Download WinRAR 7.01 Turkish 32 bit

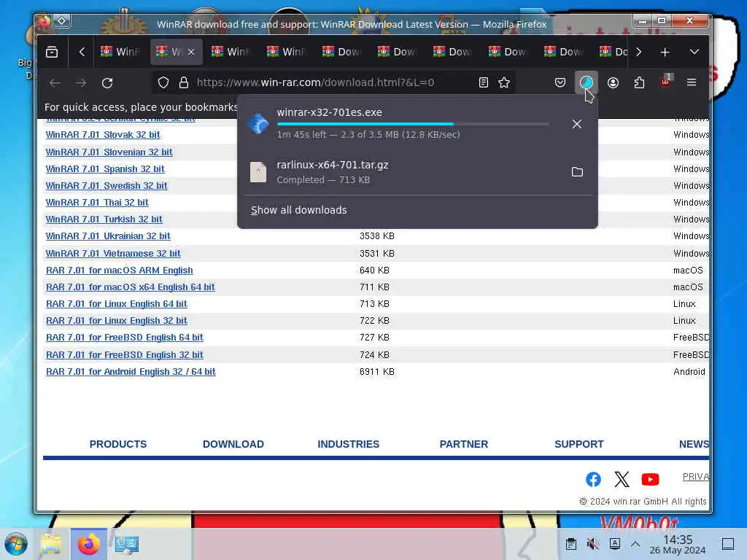tap(104, 219)
